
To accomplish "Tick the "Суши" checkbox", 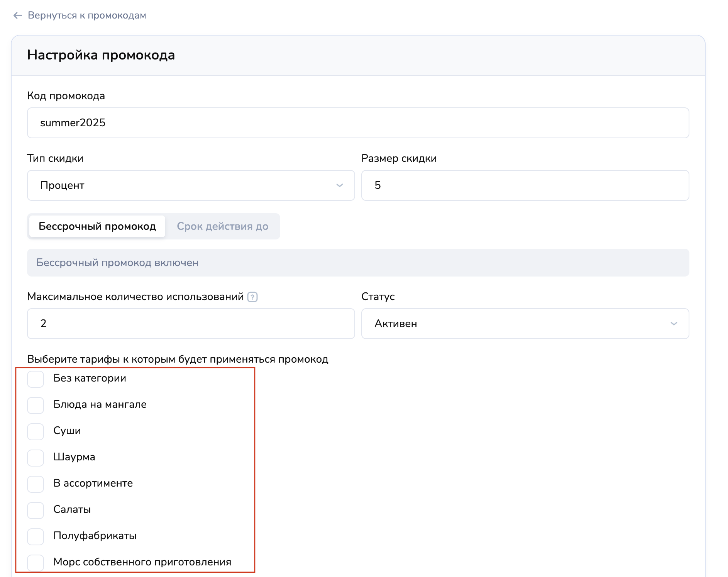I will coord(36,431).
